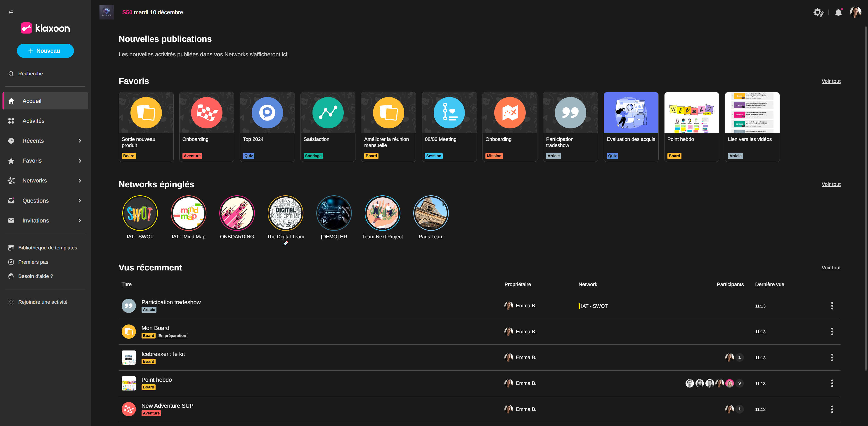Image resolution: width=868 pixels, height=426 pixels.
Task: Open options menu for Participation tradeshow row
Action: click(x=832, y=306)
